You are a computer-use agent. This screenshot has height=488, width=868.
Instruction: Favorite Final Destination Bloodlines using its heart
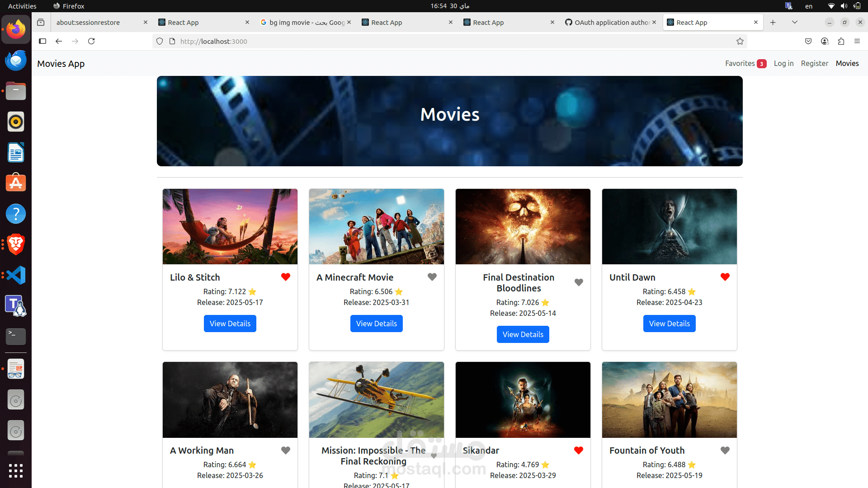tap(579, 282)
